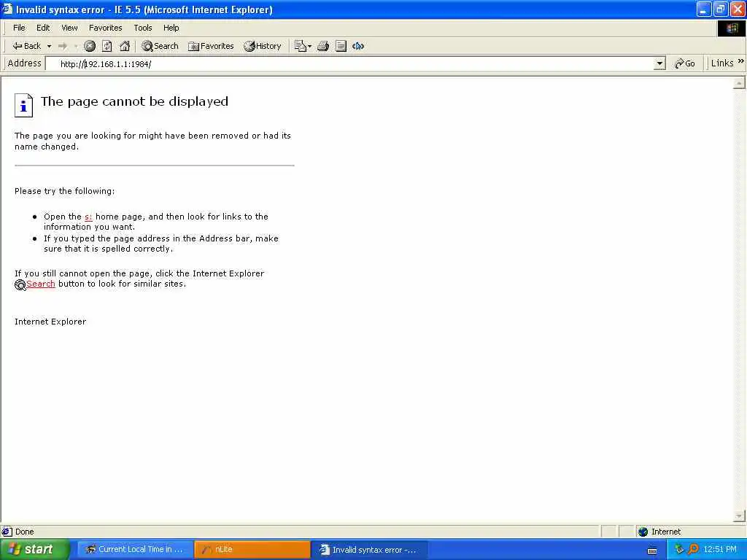Click the red Search link in page
This screenshot has height=560, width=747.
pos(41,284)
